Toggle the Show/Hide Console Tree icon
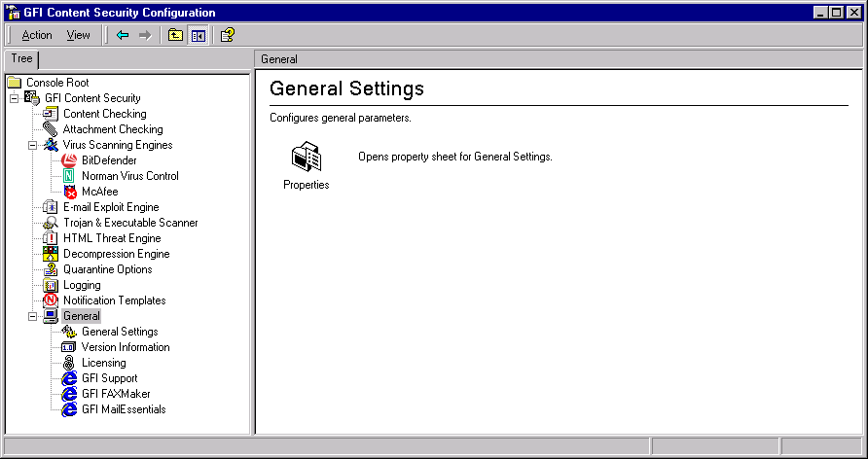Screen dimensions: 868x459 (x=199, y=35)
